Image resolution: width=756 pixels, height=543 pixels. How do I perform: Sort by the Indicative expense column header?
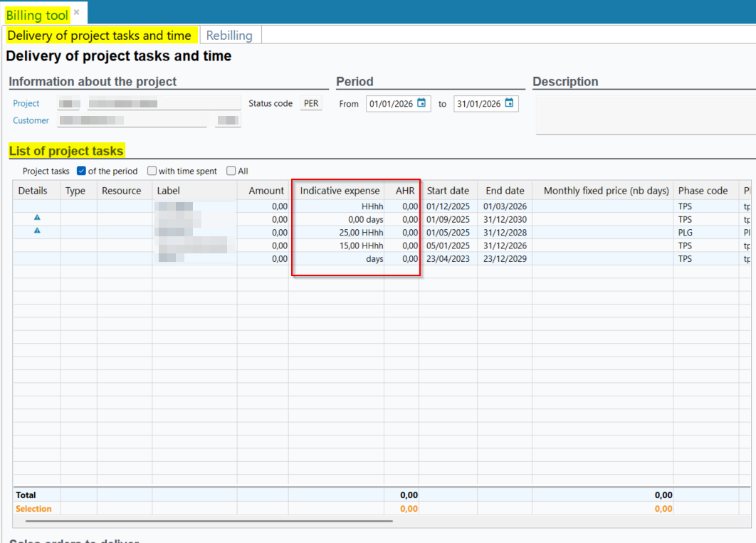339,191
